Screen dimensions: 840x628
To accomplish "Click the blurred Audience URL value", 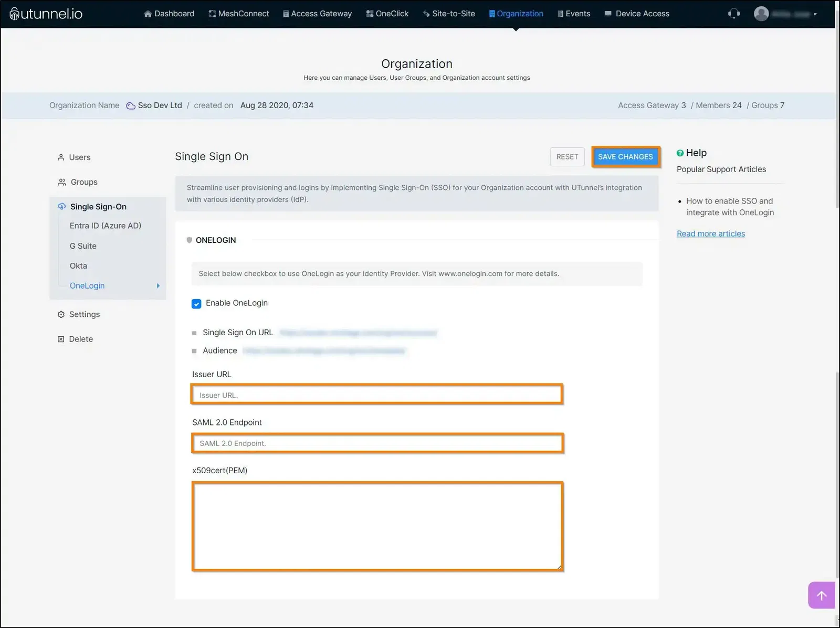I will coord(324,351).
